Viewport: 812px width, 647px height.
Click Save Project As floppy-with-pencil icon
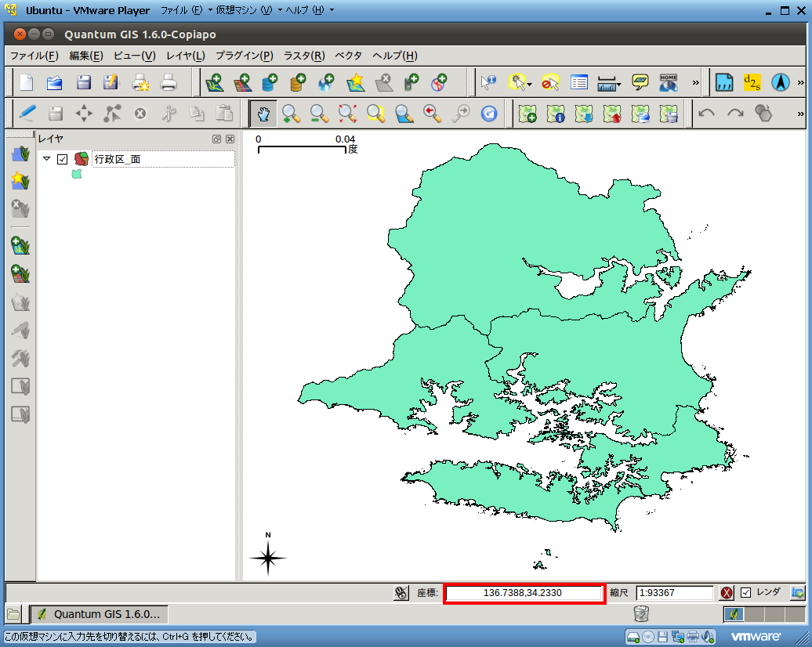click(x=111, y=82)
